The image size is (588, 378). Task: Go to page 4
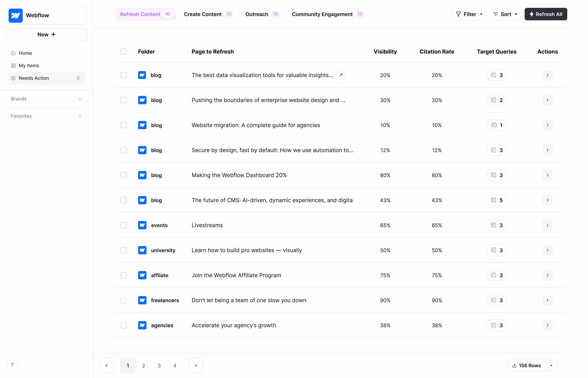[175, 365]
